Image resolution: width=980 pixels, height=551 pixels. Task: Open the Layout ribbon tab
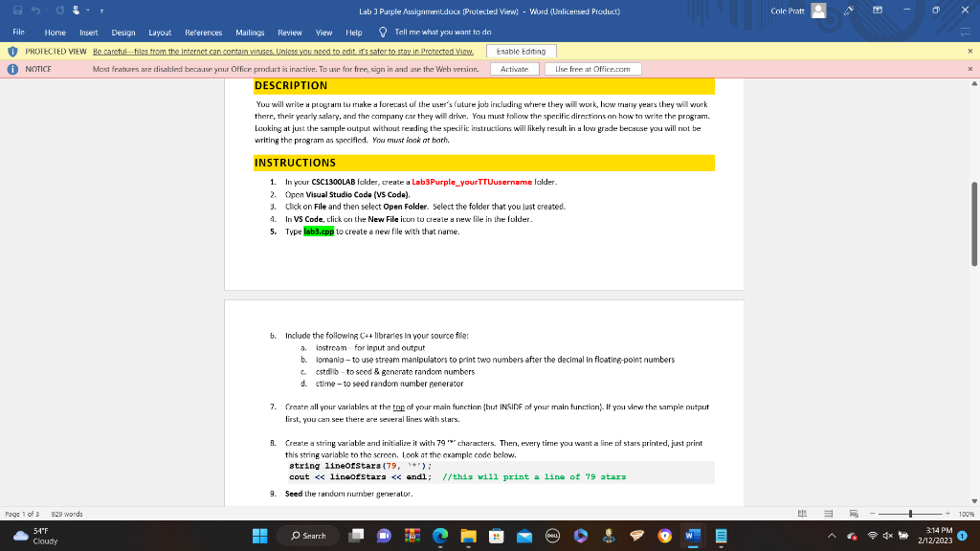click(160, 32)
